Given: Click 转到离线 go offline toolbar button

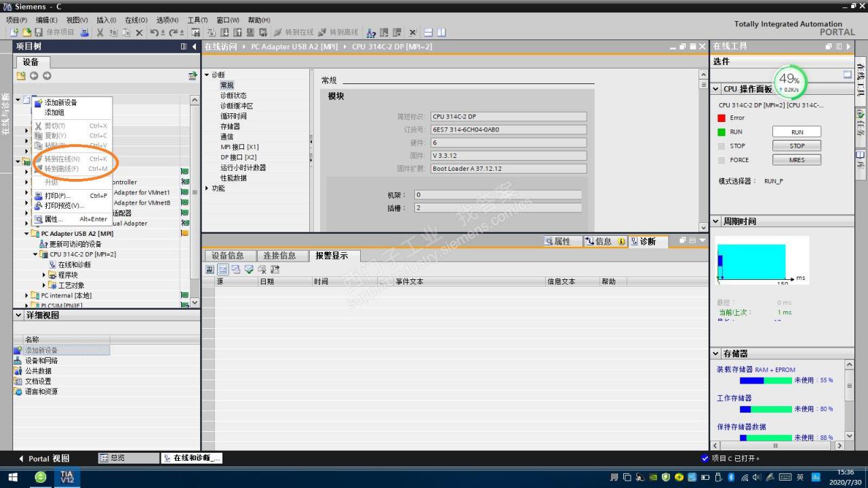Looking at the screenshot, I should coord(338,33).
